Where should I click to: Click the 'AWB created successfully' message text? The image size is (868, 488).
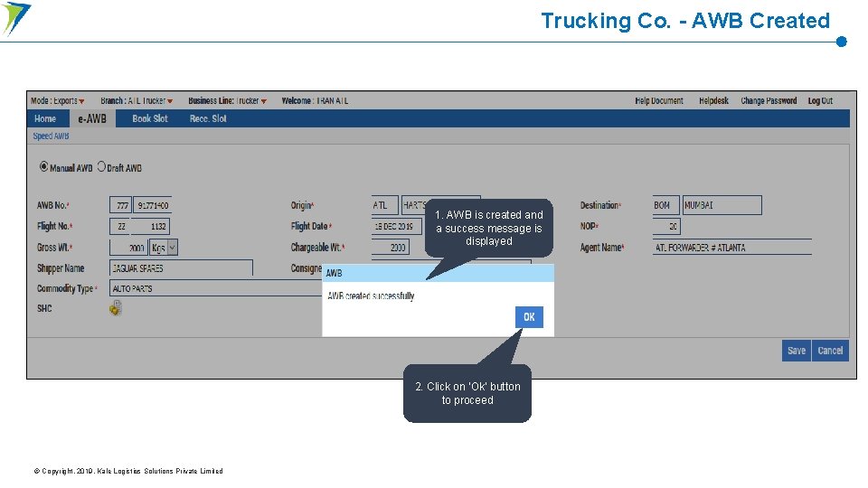coord(371,296)
